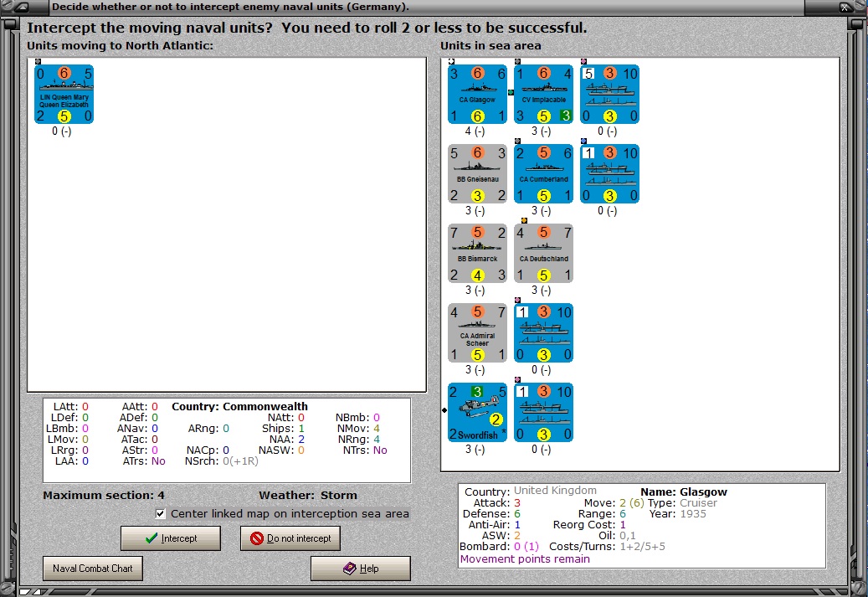
Task: Select the convoy counter beside Admiral Scheer
Action: tap(543, 333)
